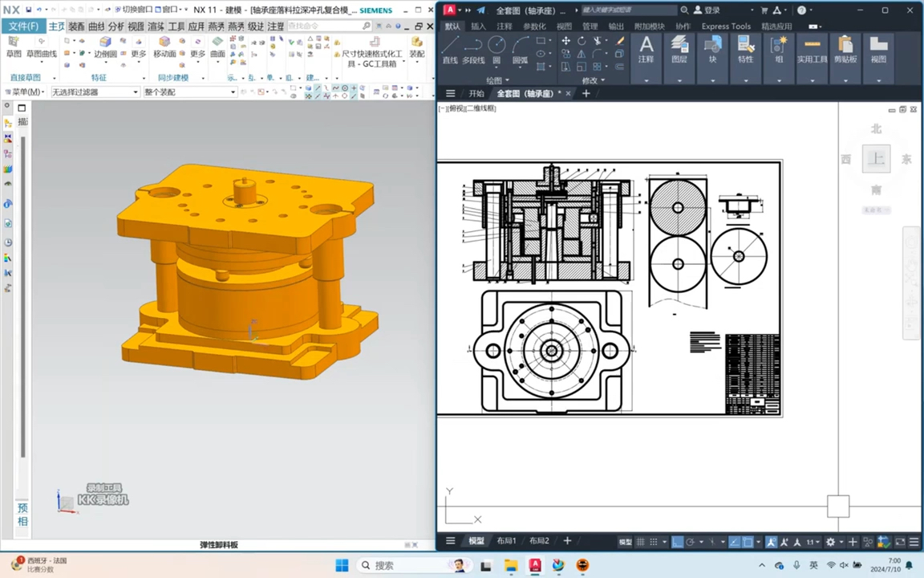Toggle annotation visibility in AutoCAD status bar
This screenshot has width=924, height=578.
[x=771, y=541]
